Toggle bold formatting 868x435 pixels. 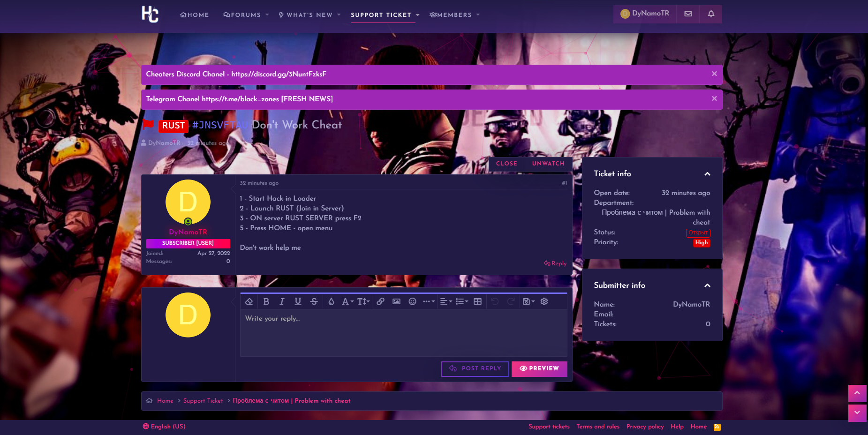[x=266, y=301]
